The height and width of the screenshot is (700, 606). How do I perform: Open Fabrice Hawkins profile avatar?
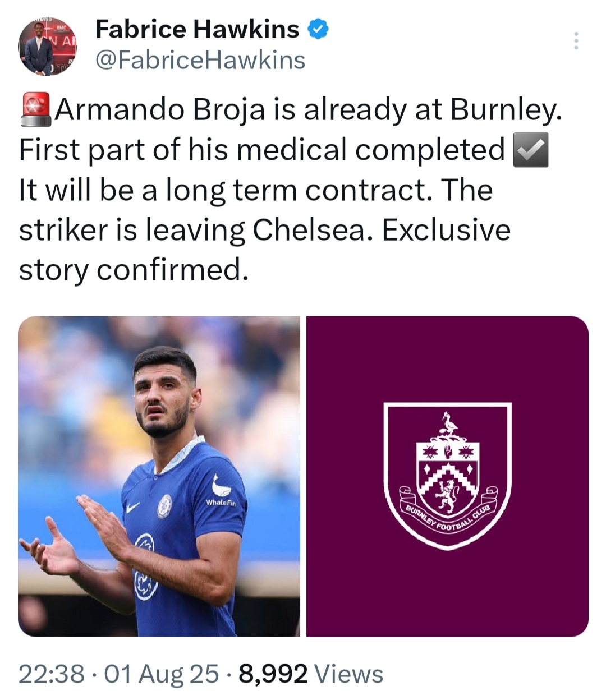point(47,47)
